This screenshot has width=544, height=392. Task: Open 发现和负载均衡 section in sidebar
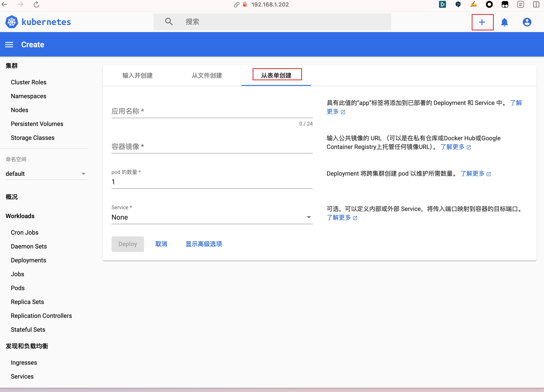(27, 346)
